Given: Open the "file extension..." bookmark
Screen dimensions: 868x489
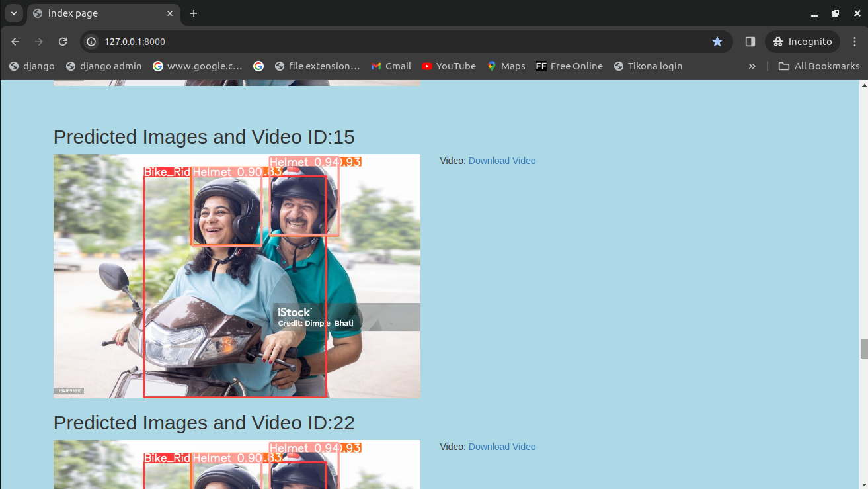Looking at the screenshot, I should tap(317, 66).
